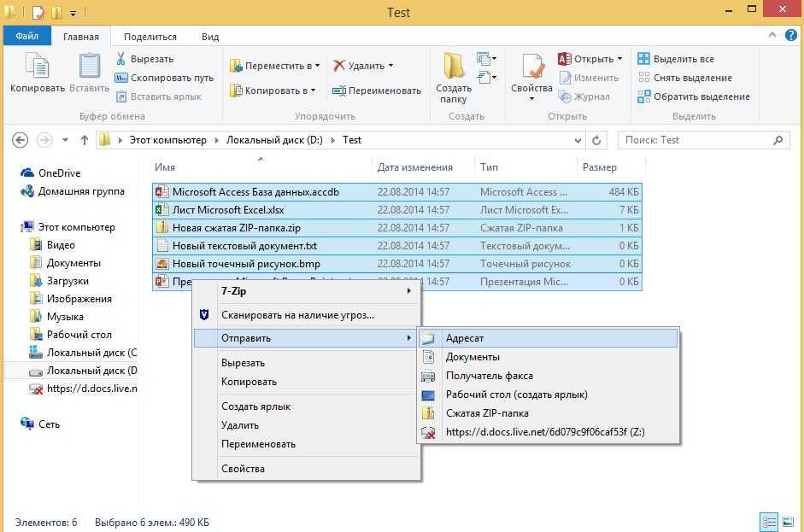Click Copy path (Скопировать путь)
The image size is (804, 532).
pyautogui.click(x=164, y=78)
